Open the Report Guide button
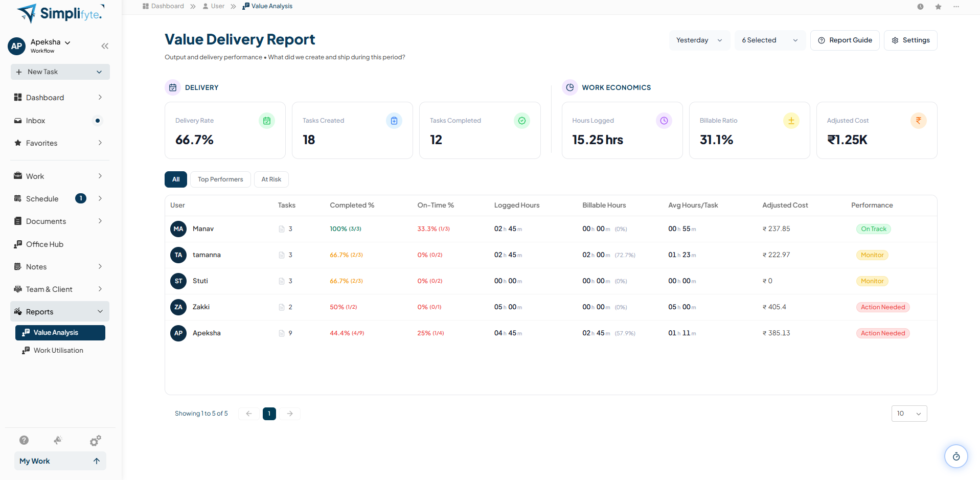Image resolution: width=980 pixels, height=480 pixels. 845,40
